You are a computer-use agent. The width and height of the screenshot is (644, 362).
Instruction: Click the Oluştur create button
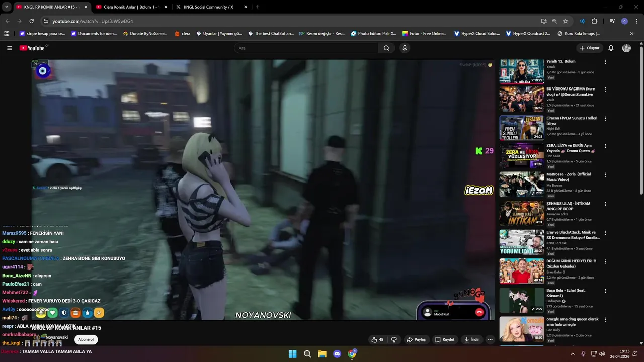[589, 48]
